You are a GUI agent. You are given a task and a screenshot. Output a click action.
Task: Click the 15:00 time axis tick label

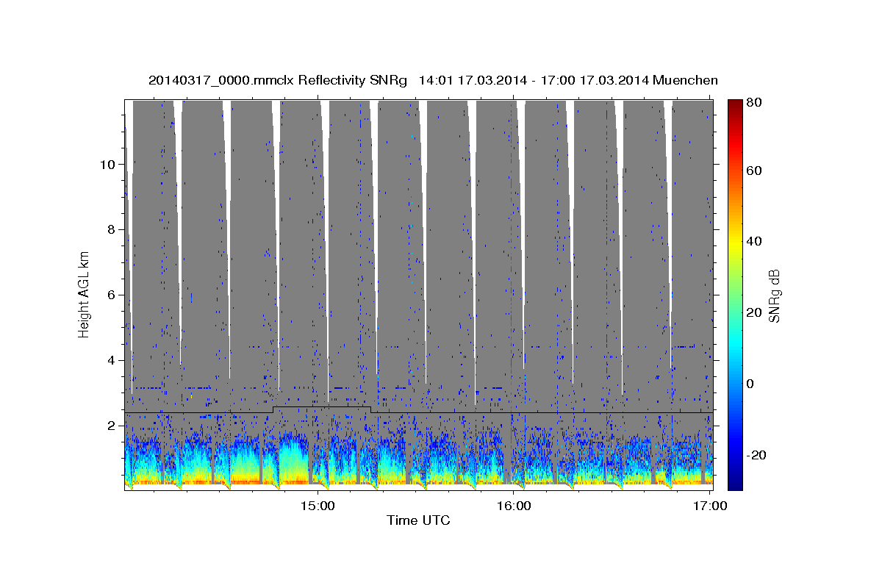tap(318, 506)
